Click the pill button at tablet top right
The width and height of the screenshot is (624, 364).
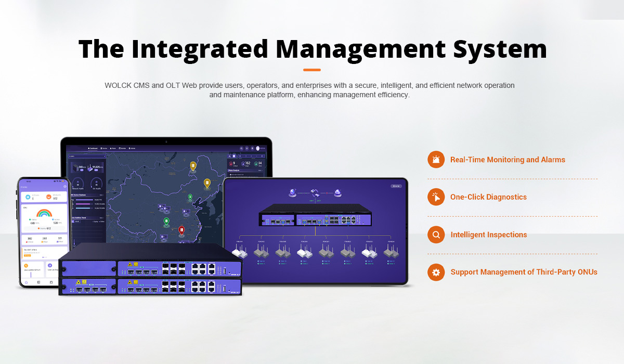click(396, 186)
